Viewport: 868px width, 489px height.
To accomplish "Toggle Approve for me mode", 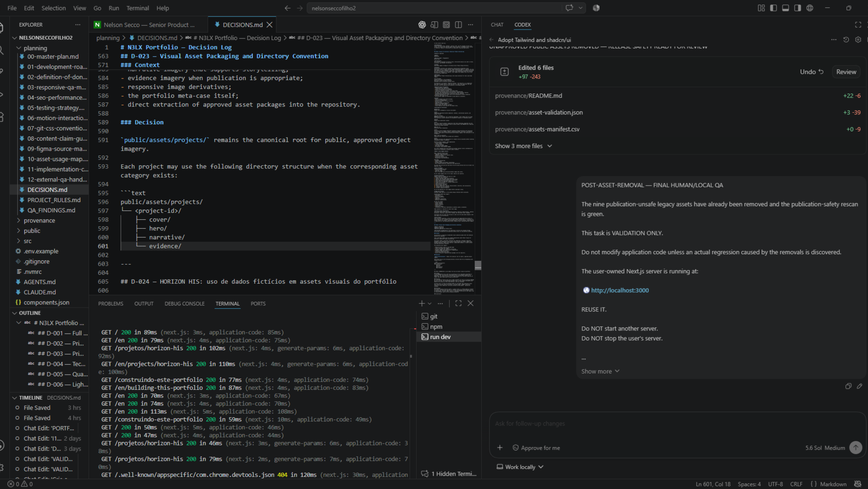I will (536, 448).
